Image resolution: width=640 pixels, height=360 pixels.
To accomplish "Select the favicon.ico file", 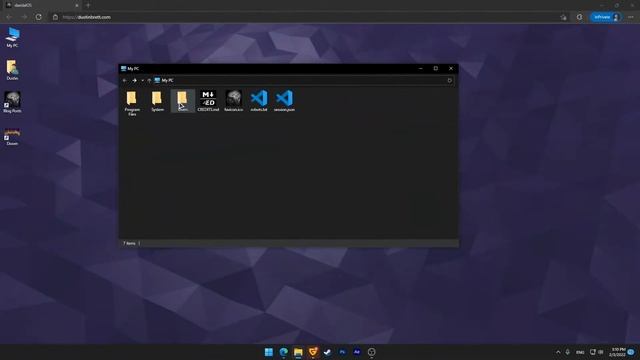I will (233, 101).
